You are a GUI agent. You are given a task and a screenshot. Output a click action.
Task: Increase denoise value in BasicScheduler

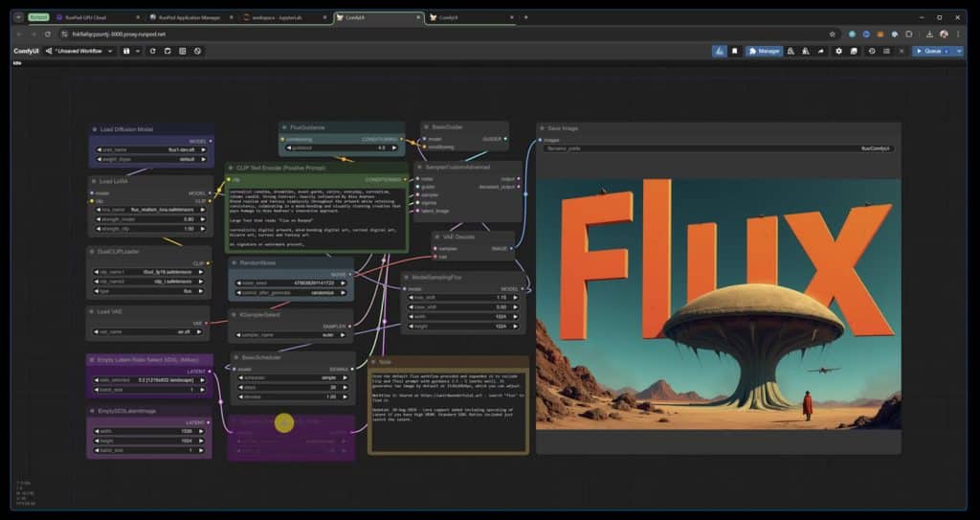[x=345, y=396]
